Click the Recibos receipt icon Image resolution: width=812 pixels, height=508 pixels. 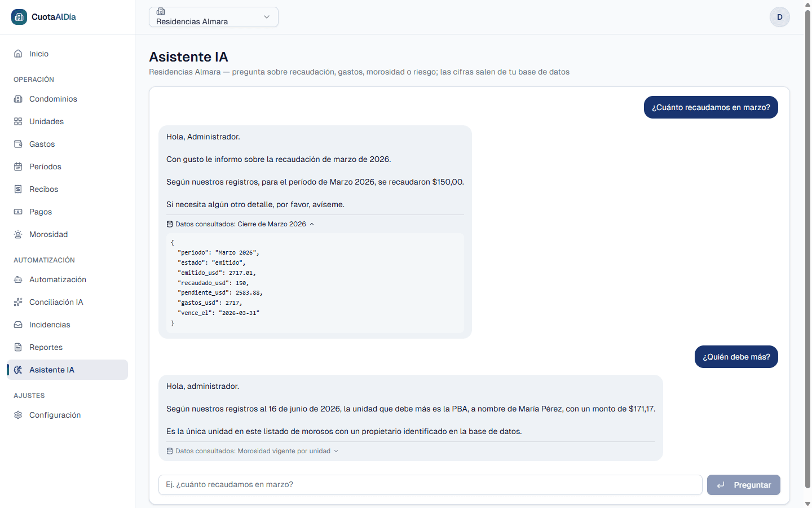coord(18,189)
